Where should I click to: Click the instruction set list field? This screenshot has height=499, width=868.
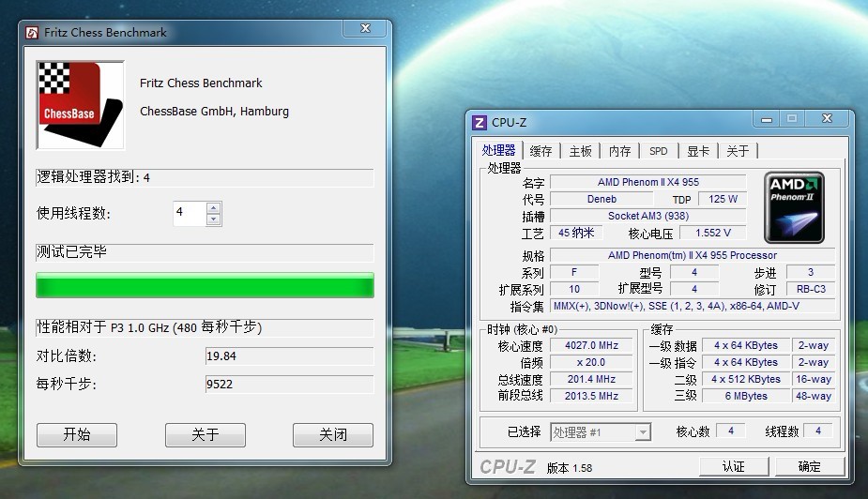[693, 306]
